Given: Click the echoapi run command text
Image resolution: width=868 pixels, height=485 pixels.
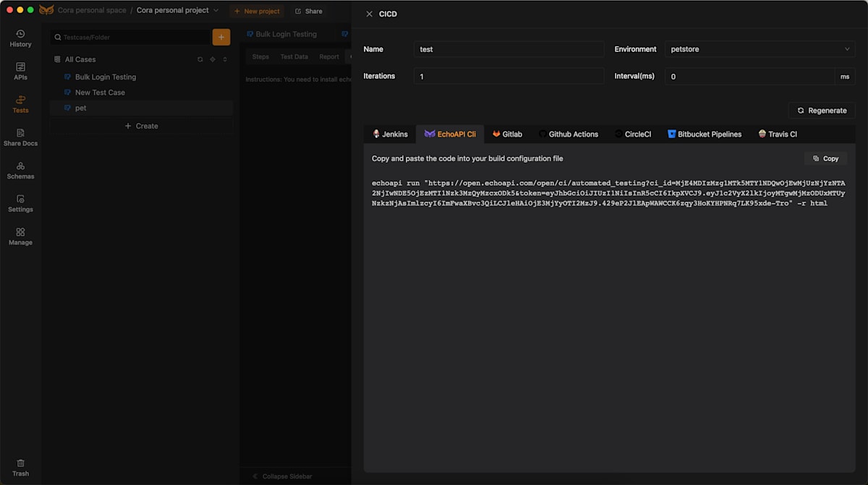Looking at the screenshot, I should click(608, 193).
